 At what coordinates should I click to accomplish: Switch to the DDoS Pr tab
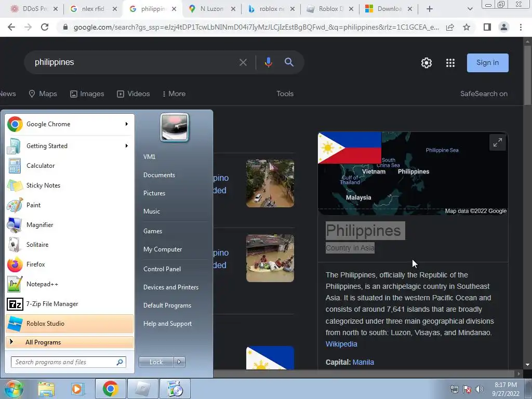pyautogui.click(x=34, y=9)
